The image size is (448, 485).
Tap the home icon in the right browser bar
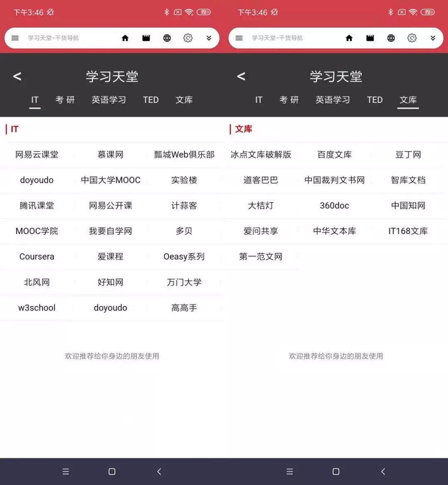(349, 38)
